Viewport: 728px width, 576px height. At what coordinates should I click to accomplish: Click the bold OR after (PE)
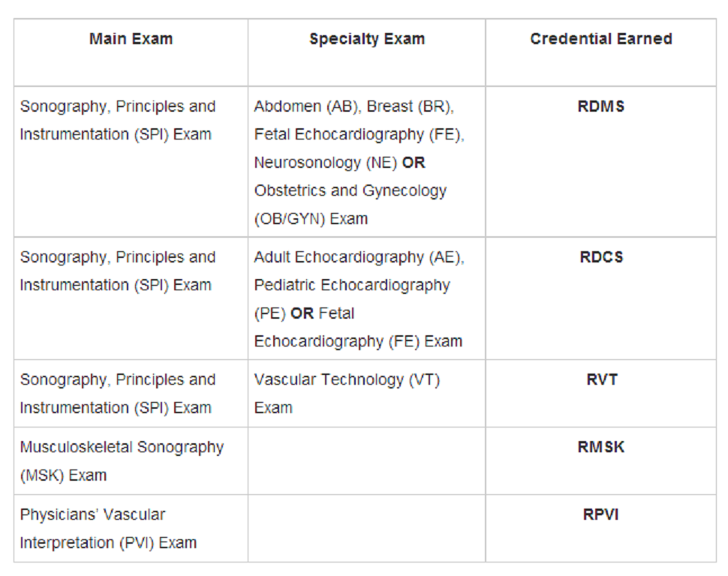302,313
